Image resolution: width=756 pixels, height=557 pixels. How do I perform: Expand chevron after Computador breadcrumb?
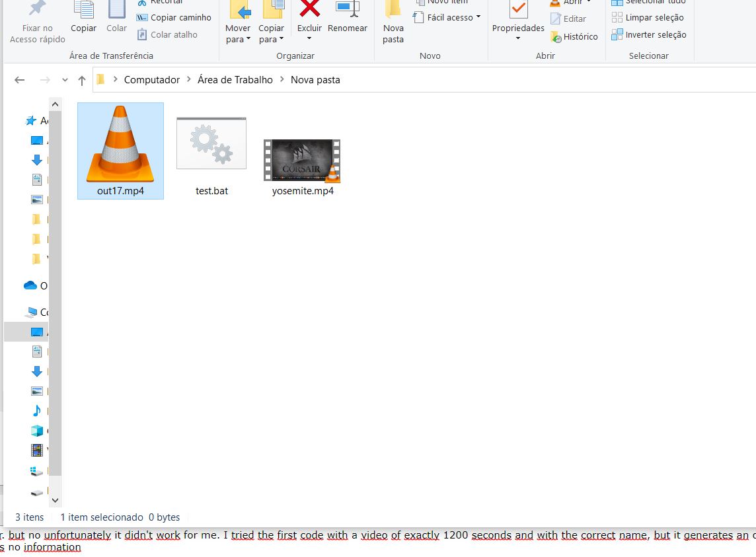point(188,79)
